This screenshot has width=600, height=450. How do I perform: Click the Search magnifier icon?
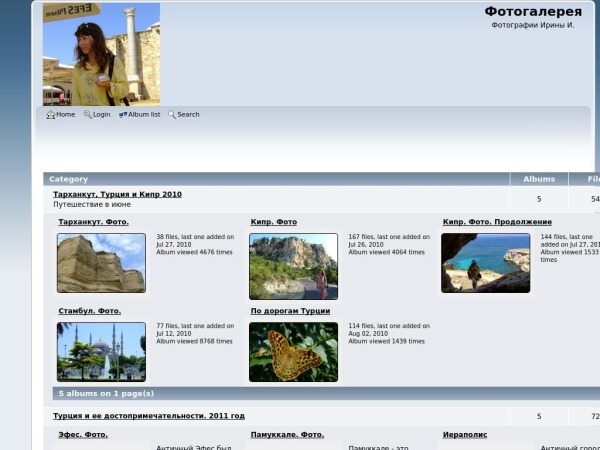pyautogui.click(x=172, y=115)
